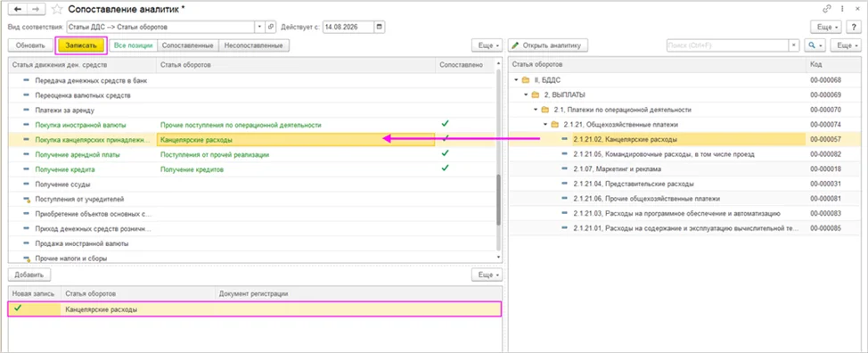Click Сопоставлено check mark for Покупка иностранной валюты
The height and width of the screenshot is (353, 868).
coord(445,123)
